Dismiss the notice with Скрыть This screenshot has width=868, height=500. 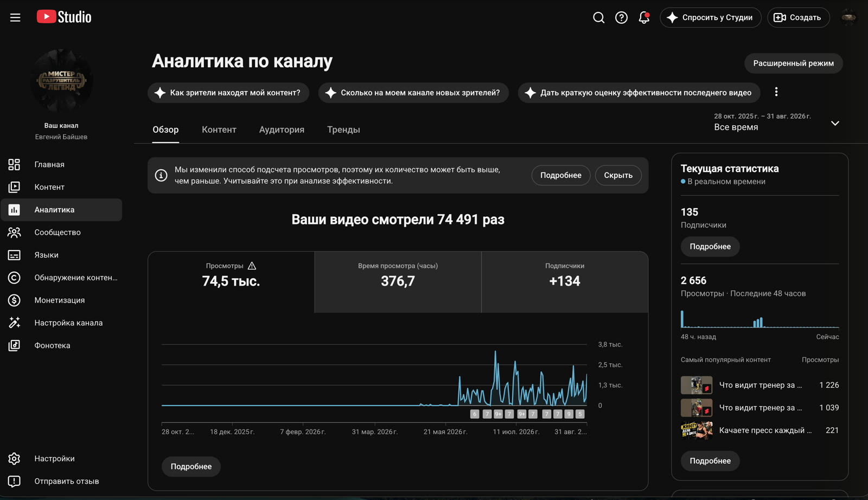pos(618,175)
